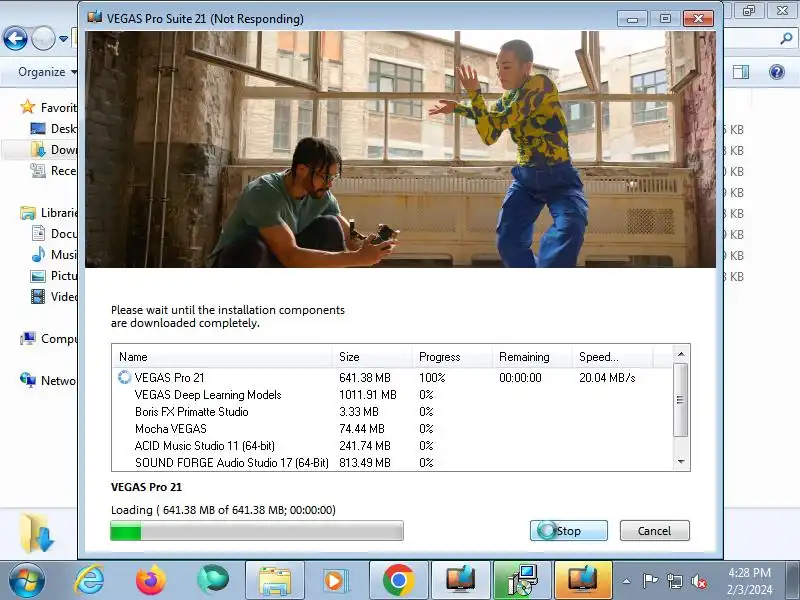Select ACID Music Studio 11 (64-bit) row

pos(390,445)
